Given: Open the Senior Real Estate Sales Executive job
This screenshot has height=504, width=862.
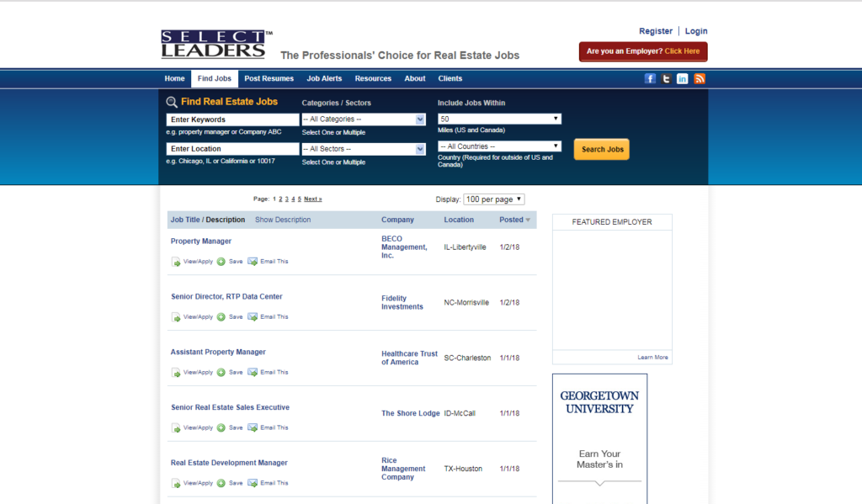Looking at the screenshot, I should point(230,408).
